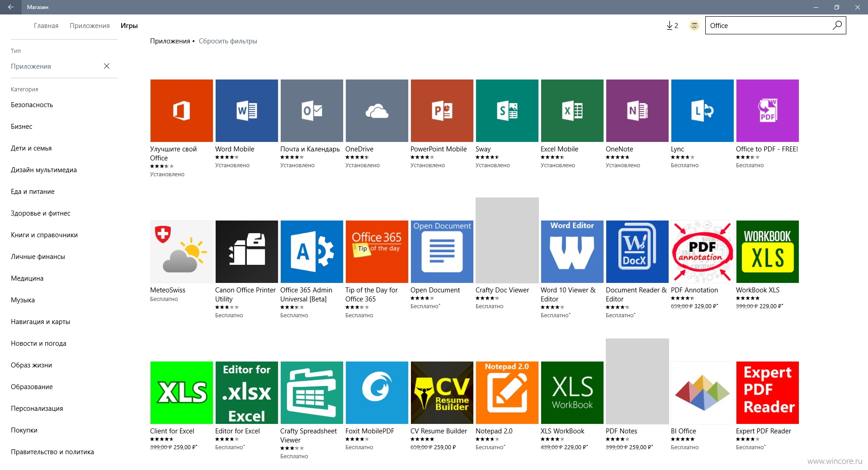Open the WorkBook XLS app tile

coord(767,252)
